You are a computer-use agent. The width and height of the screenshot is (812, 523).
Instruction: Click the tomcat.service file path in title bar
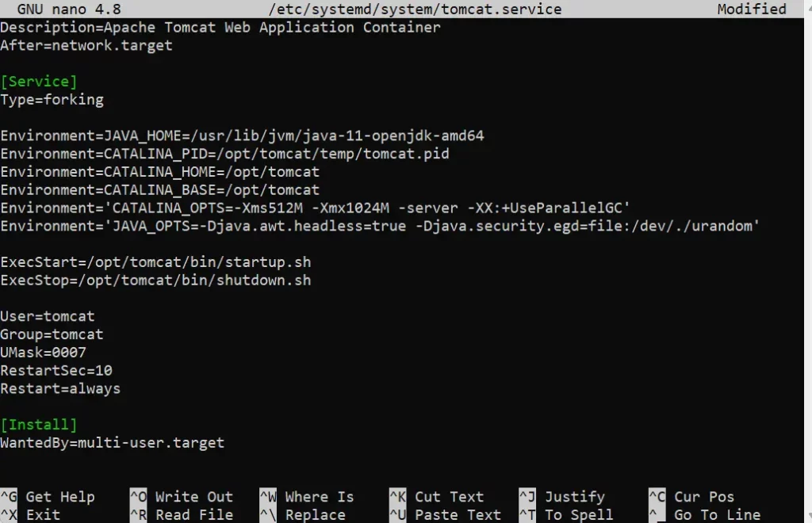tap(415, 10)
